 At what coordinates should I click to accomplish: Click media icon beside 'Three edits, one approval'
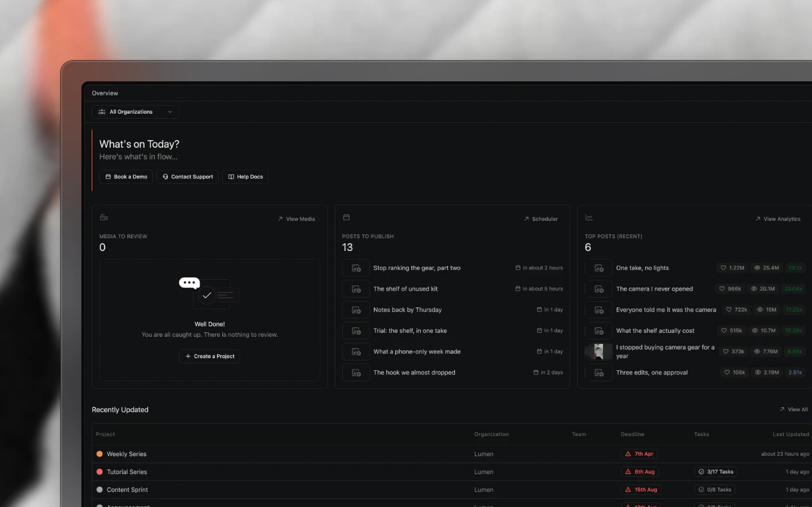[x=599, y=373]
